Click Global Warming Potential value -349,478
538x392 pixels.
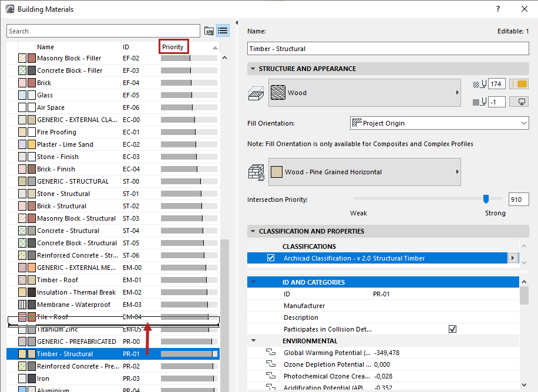(x=386, y=353)
